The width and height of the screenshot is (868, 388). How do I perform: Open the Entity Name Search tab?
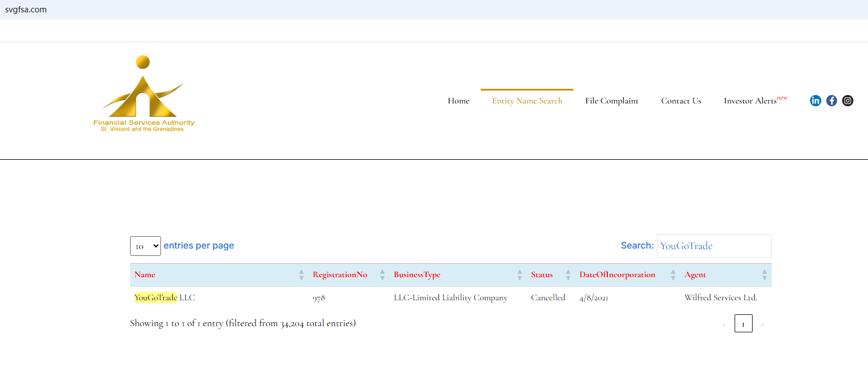coord(527,101)
